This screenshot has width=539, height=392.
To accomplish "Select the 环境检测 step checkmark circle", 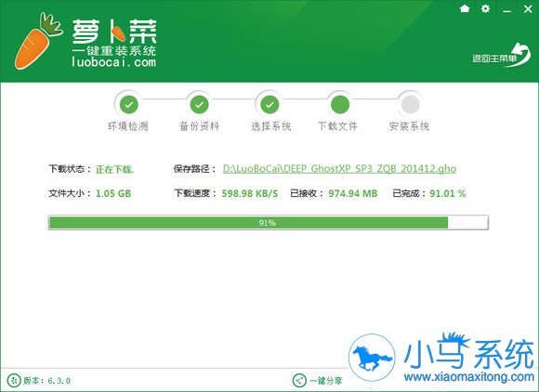I will point(129,104).
